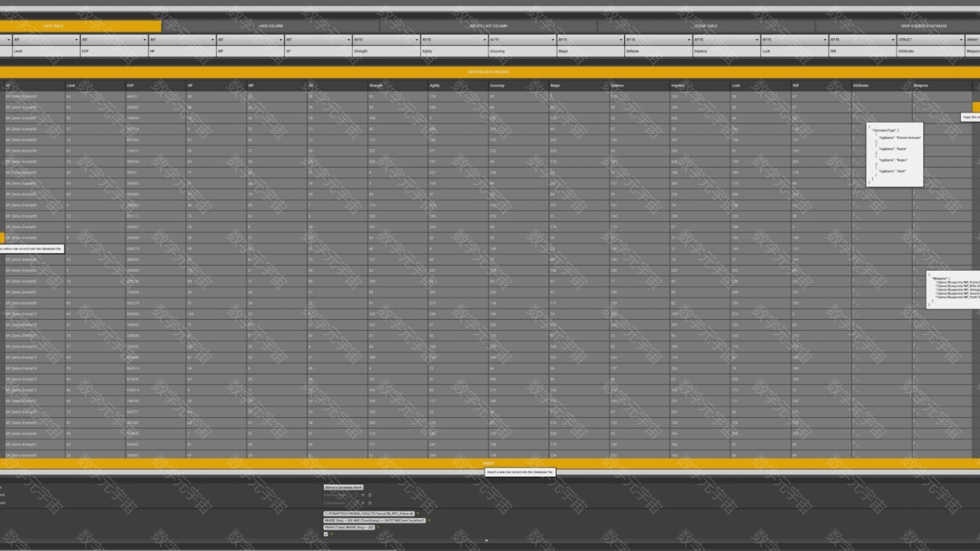Click DELETE LAST COLUMN in the top bar
The width and height of the screenshot is (980, 551).
tap(488, 26)
